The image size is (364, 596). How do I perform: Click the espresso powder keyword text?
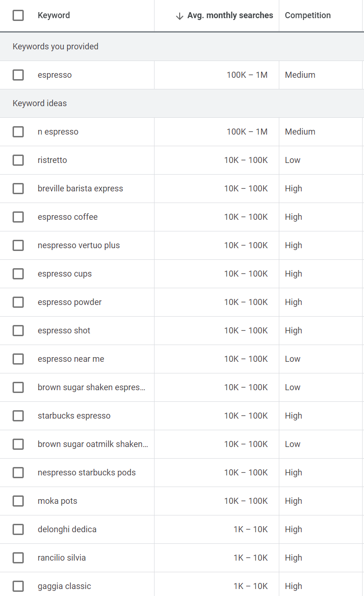click(x=69, y=302)
